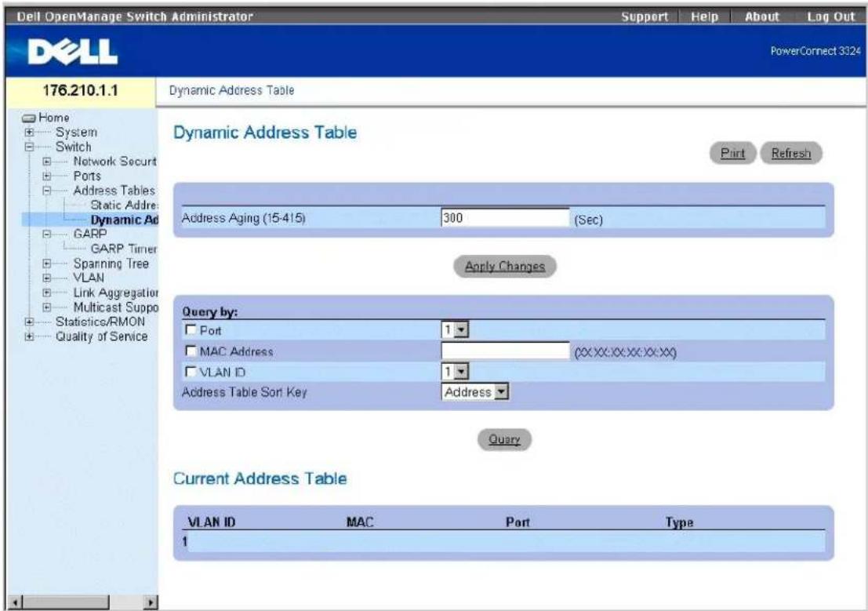Select Dynamic Address tree item
868x611 pixels.
[x=124, y=220]
